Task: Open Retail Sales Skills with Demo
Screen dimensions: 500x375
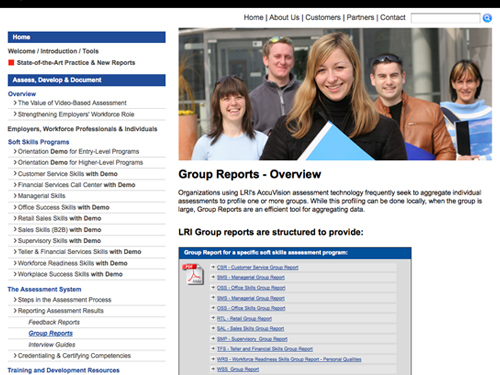Action: (x=59, y=218)
